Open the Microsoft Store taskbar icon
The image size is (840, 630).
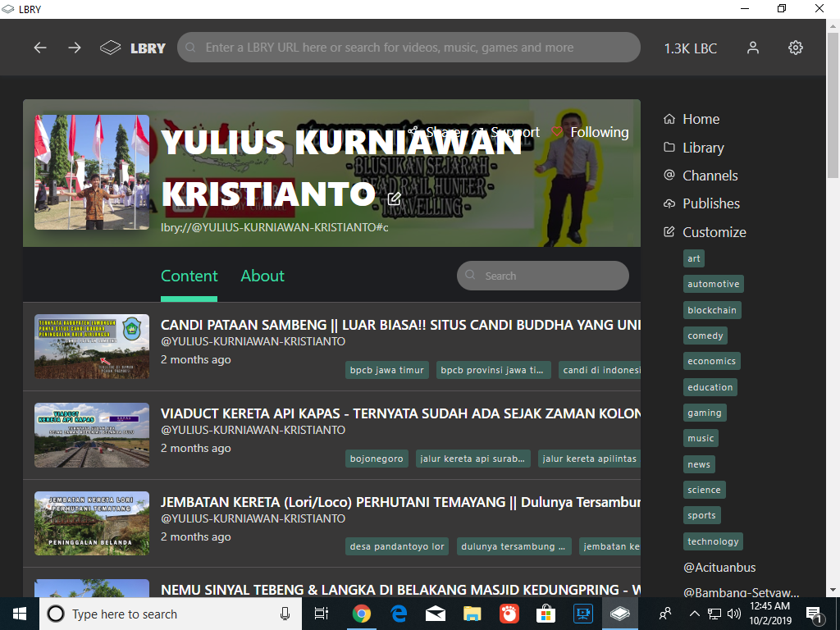[546, 614]
